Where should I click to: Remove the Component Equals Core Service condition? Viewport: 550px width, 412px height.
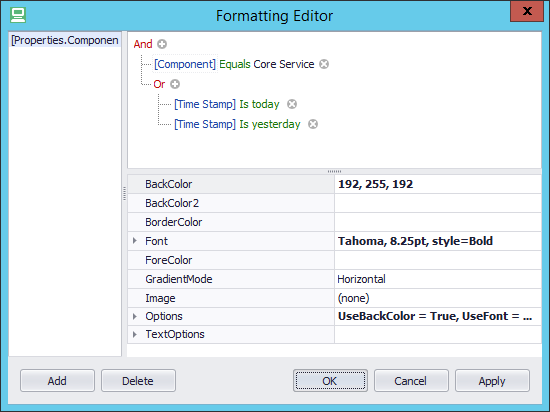pos(324,64)
